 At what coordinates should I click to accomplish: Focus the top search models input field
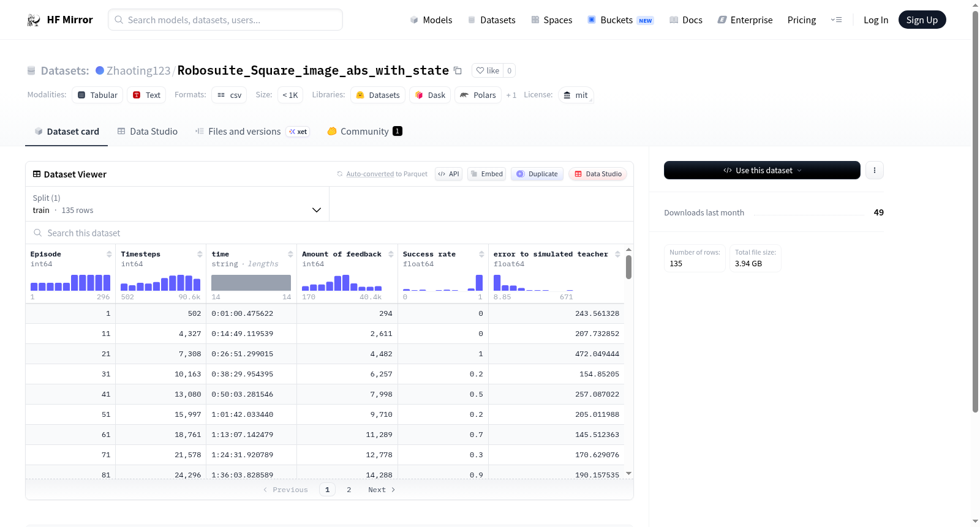[225, 20]
